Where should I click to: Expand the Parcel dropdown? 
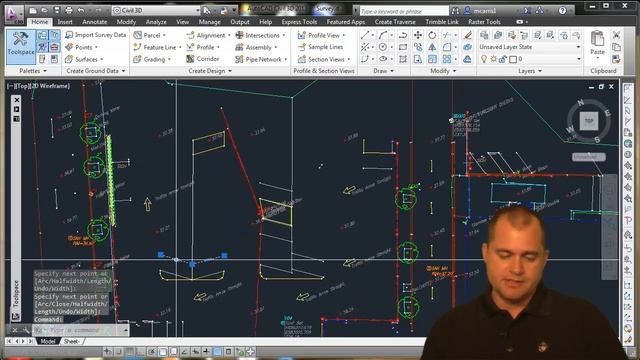click(164, 36)
